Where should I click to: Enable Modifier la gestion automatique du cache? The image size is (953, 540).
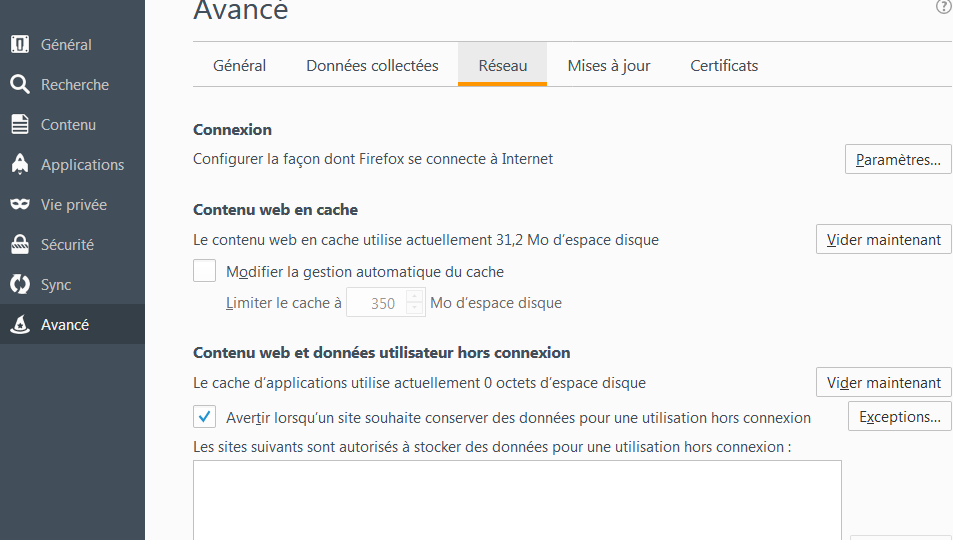click(x=204, y=271)
